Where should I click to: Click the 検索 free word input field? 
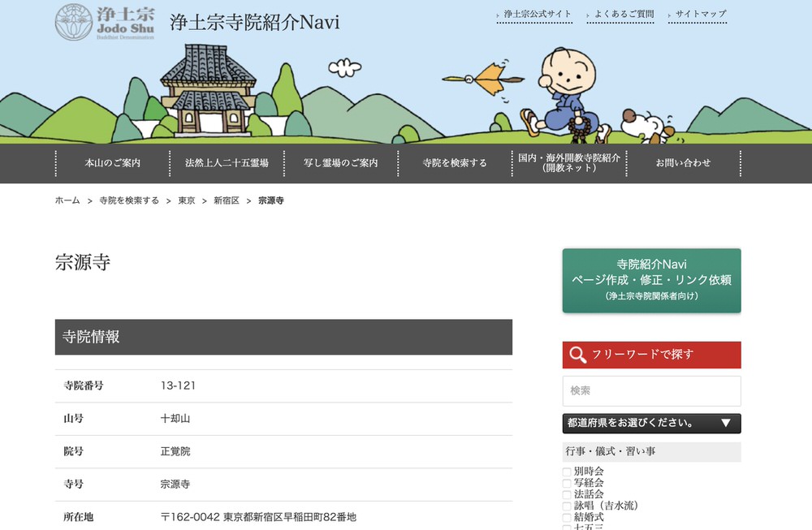point(651,390)
